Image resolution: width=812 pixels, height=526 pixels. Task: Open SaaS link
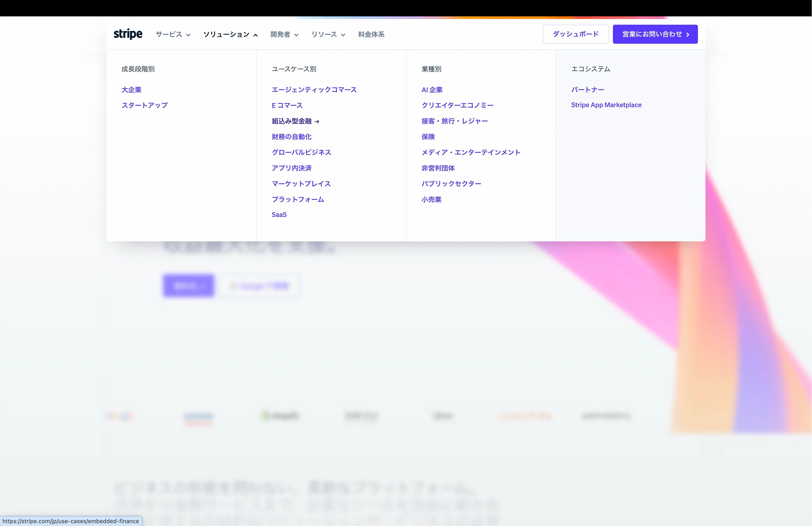pos(279,214)
